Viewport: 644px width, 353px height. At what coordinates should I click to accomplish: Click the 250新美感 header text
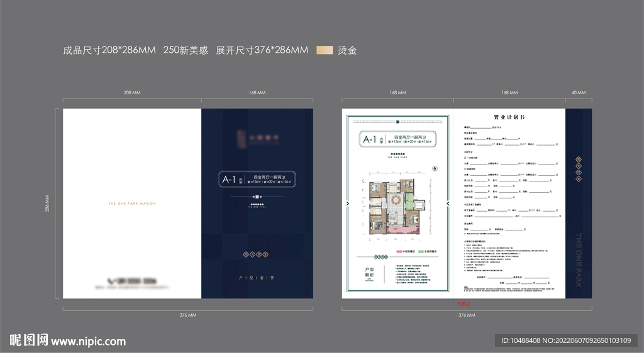pos(186,50)
